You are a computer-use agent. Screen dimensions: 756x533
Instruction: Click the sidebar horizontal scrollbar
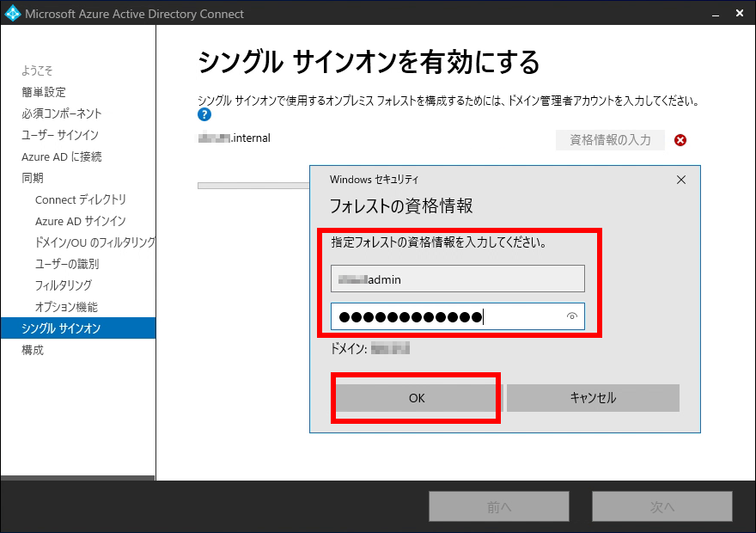tap(78, 478)
